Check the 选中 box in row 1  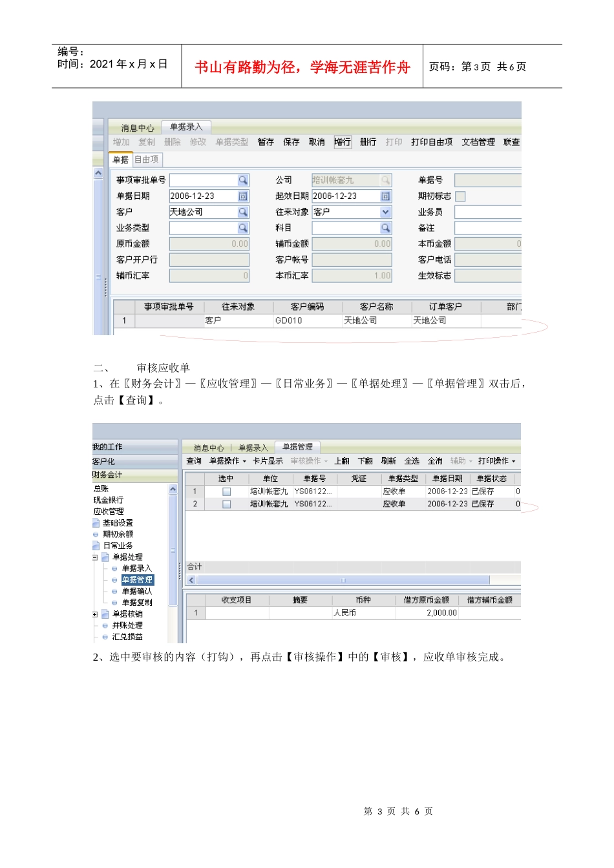[x=226, y=492]
